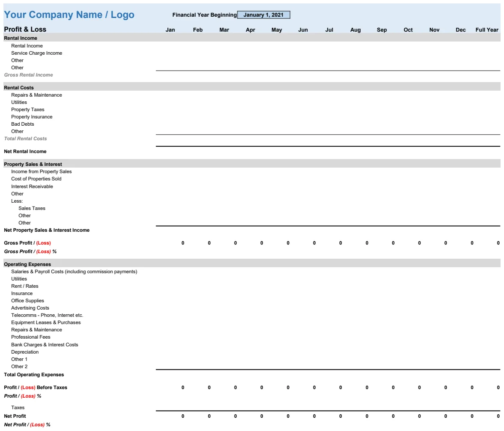Select the Your Company Name / Logo title

click(x=69, y=15)
